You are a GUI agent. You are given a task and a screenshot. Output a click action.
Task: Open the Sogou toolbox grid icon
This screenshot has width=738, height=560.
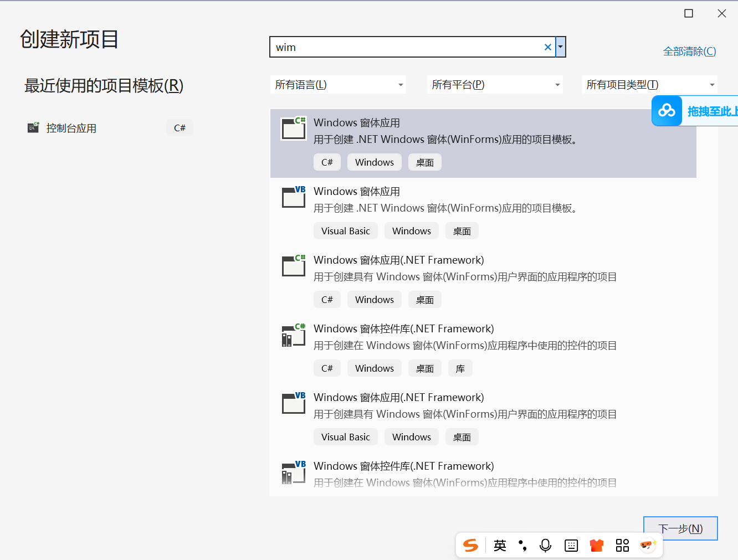[x=622, y=545]
